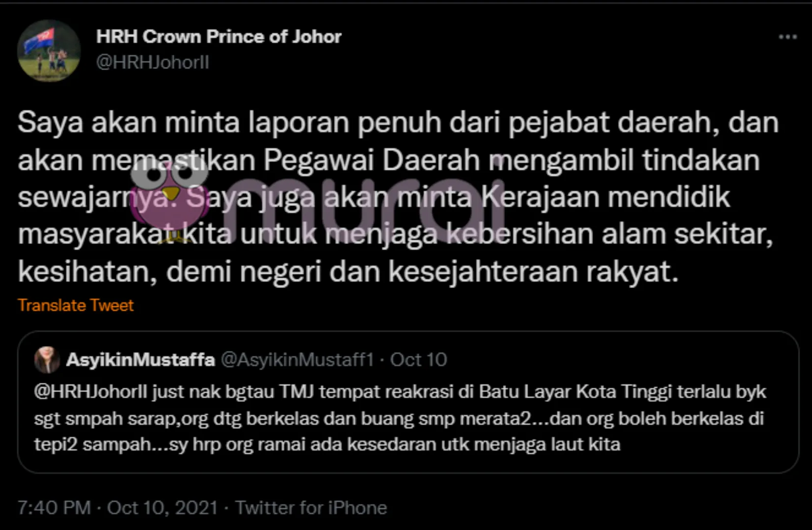Click the Oct 10, 2021 date
Viewport: 812px width, 530px height.
point(162,507)
